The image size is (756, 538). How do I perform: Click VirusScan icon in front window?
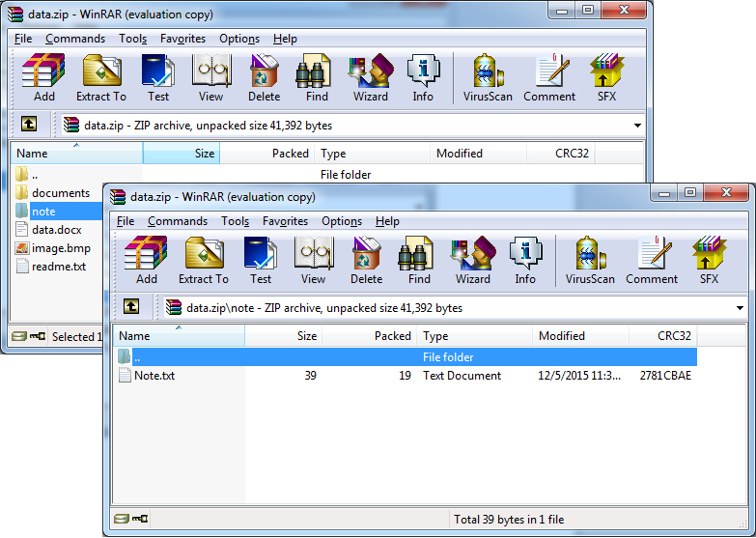tap(590, 260)
